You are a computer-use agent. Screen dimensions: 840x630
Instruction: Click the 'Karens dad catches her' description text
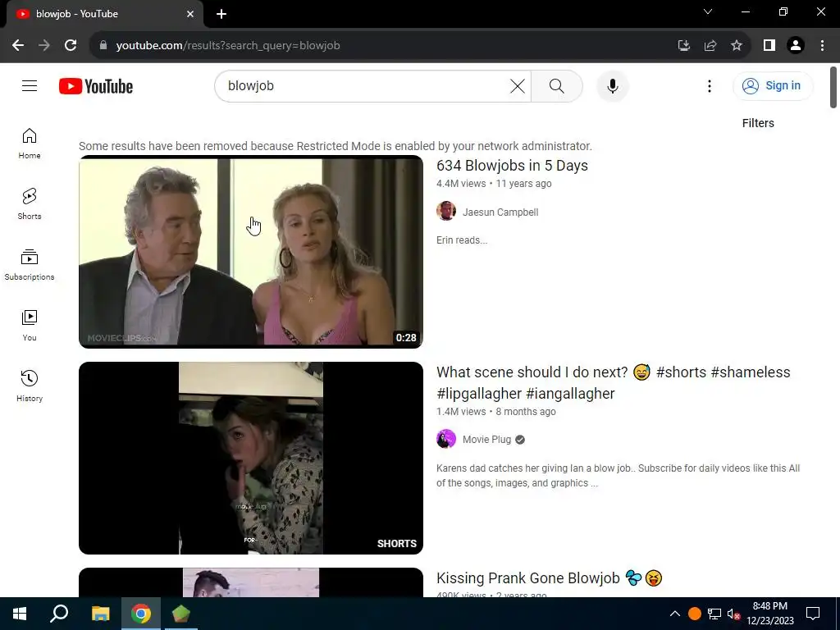pos(618,475)
